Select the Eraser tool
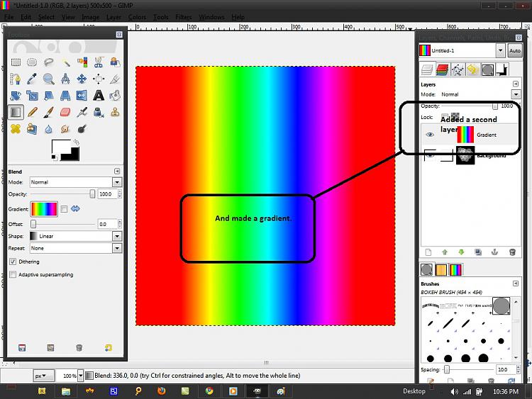This screenshot has height=399, width=532. click(65, 112)
